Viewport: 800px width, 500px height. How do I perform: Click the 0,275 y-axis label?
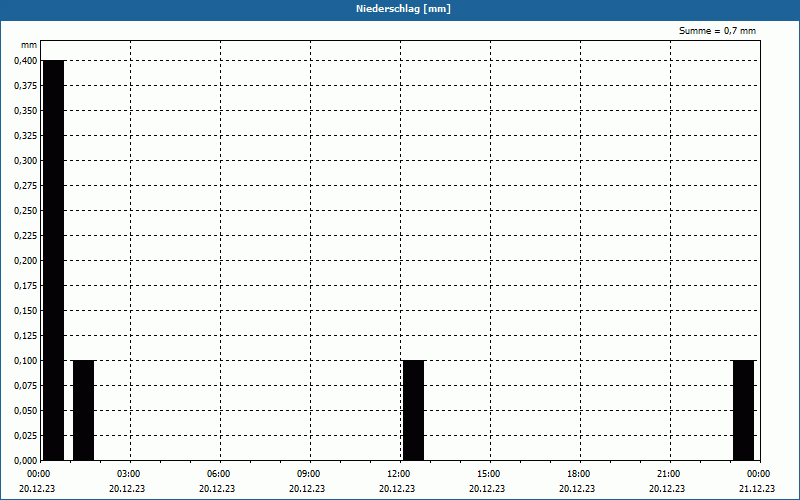[x=26, y=186]
